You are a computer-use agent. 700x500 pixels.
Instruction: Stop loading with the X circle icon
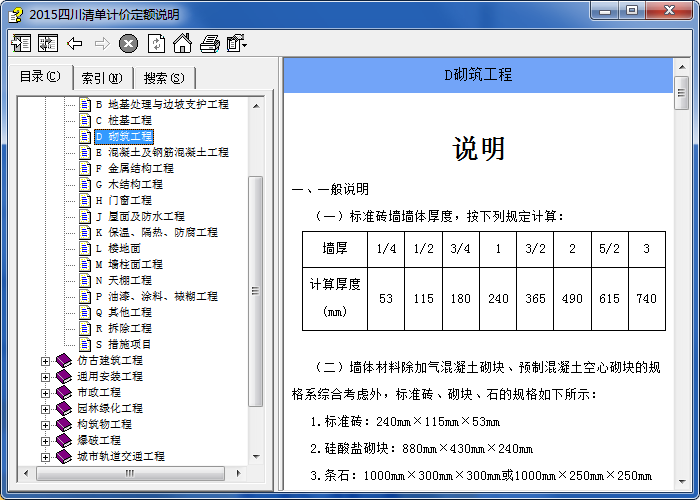(129, 44)
